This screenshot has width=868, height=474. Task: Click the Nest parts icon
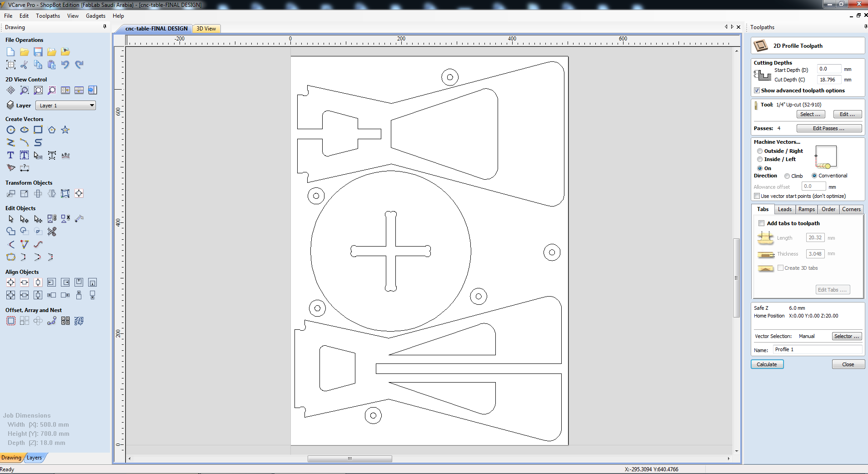pyautogui.click(x=79, y=321)
